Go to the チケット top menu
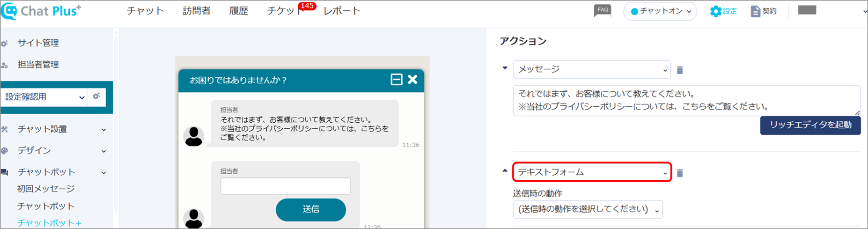The width and height of the screenshot is (868, 229). (283, 11)
